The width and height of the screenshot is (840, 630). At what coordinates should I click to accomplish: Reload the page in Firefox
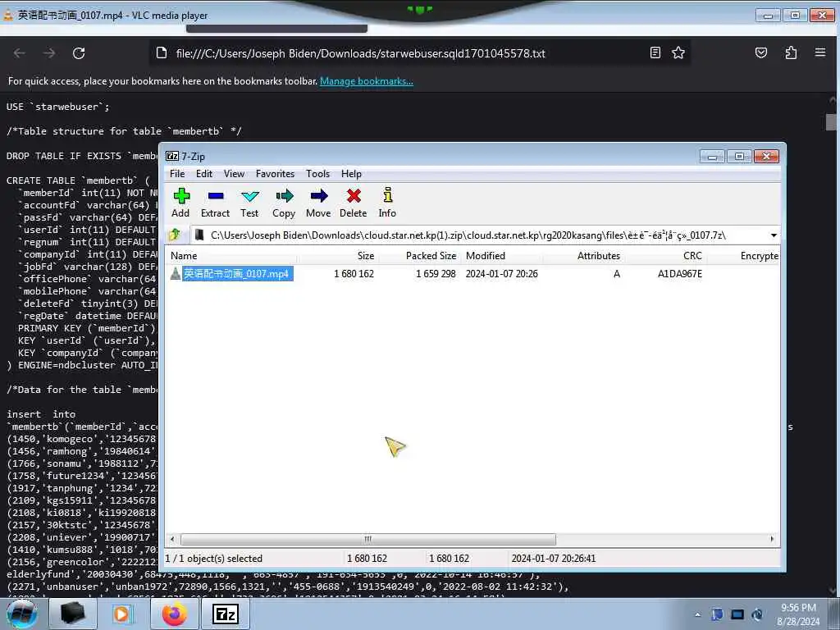click(79, 53)
